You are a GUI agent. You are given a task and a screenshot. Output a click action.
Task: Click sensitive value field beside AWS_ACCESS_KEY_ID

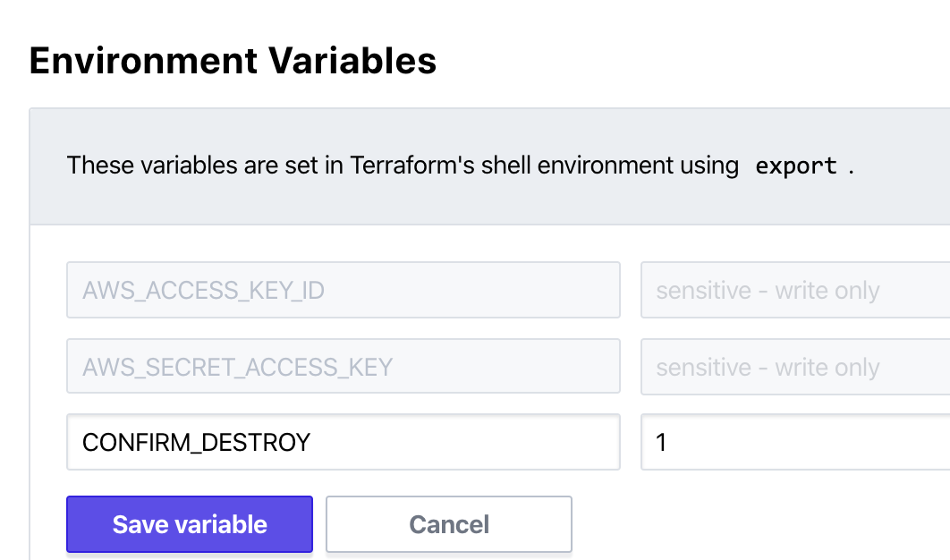pos(794,290)
